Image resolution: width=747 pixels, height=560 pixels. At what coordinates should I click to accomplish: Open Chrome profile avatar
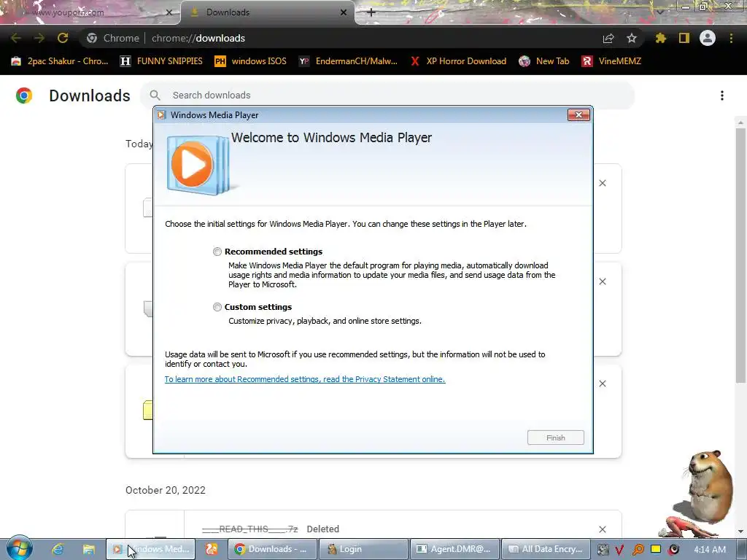click(x=708, y=38)
